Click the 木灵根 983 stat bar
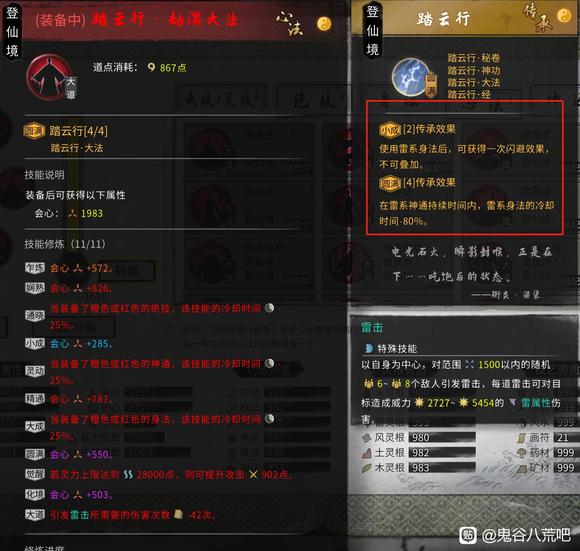 (x=442, y=468)
